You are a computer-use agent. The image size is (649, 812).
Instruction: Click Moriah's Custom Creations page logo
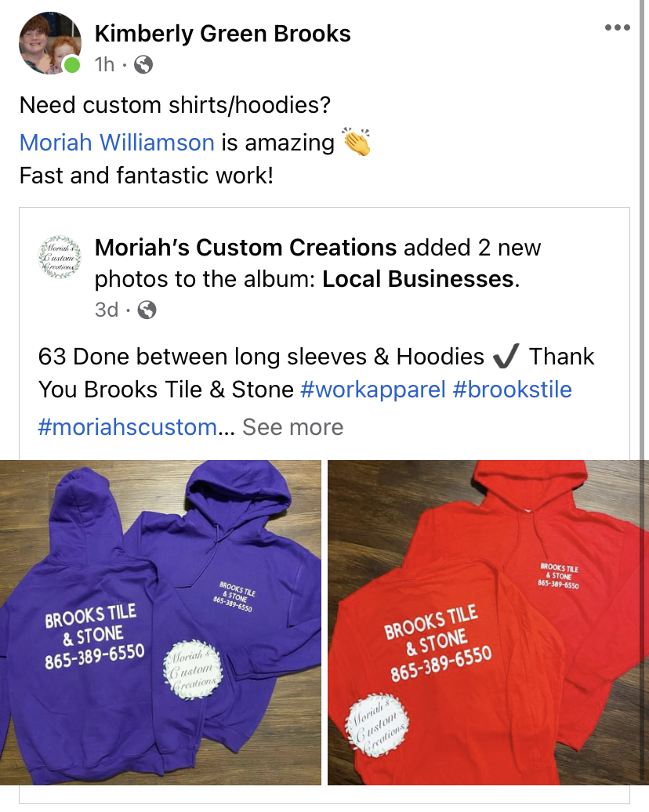point(60,257)
